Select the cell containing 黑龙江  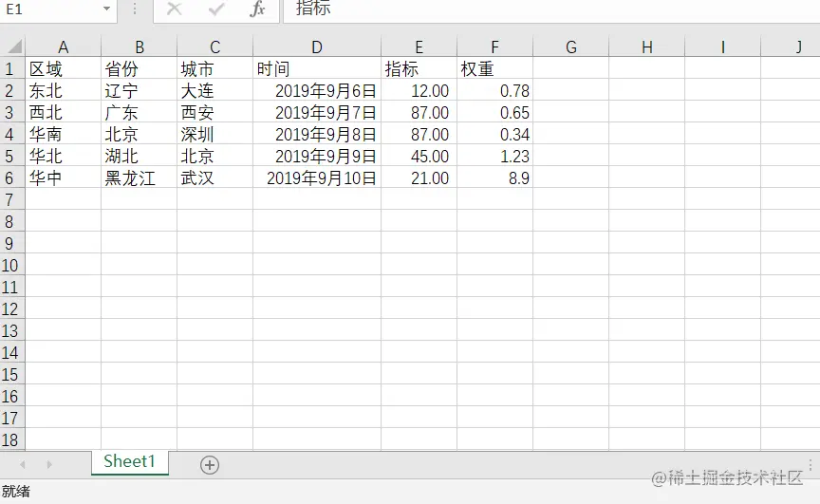[x=140, y=178]
